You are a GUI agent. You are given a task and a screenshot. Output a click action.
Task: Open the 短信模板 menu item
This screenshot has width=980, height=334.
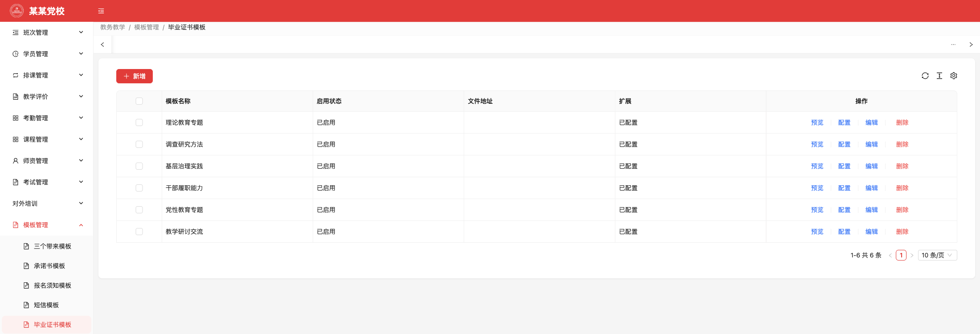pos(47,305)
